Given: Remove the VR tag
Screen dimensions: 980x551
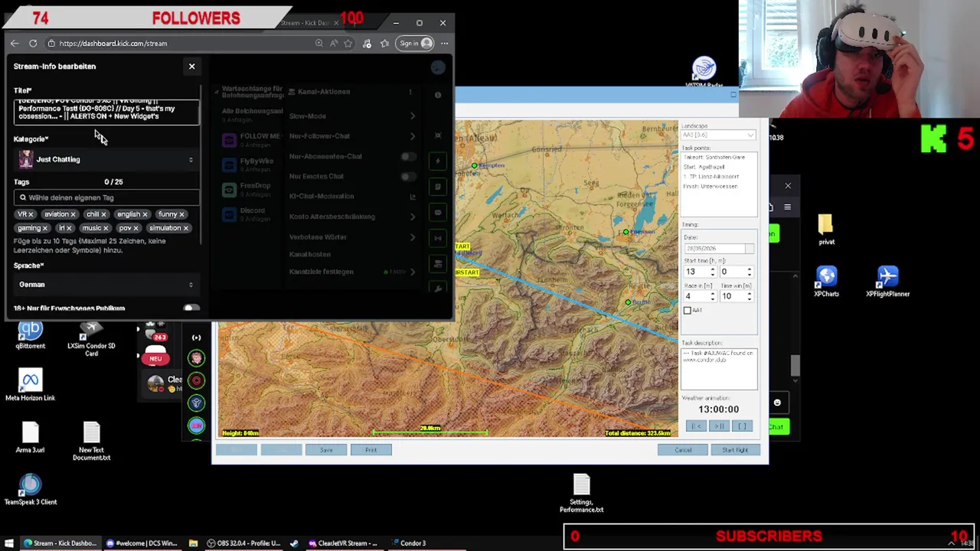Looking at the screenshot, I should pos(31,215).
